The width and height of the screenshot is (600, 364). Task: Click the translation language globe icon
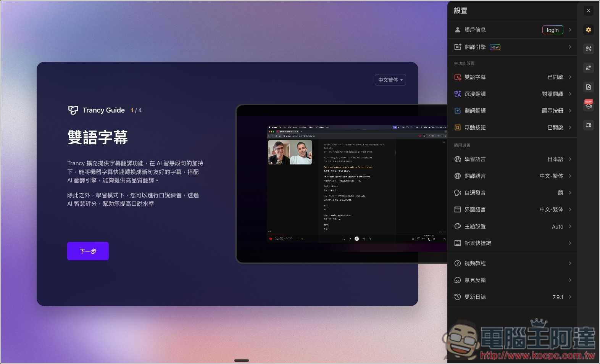(x=458, y=176)
